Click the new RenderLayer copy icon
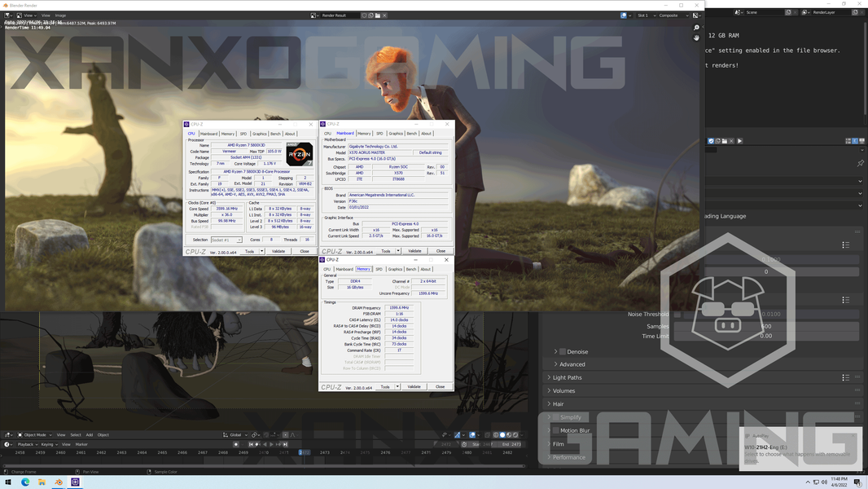Viewport: 868px width, 489px height. coord(855,12)
